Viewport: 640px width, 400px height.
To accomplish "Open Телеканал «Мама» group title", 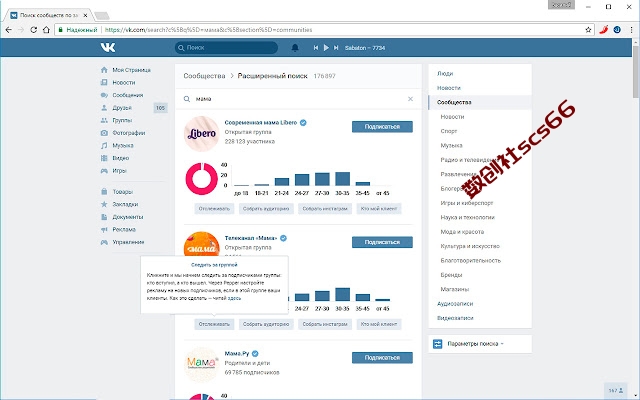I will [x=251, y=238].
